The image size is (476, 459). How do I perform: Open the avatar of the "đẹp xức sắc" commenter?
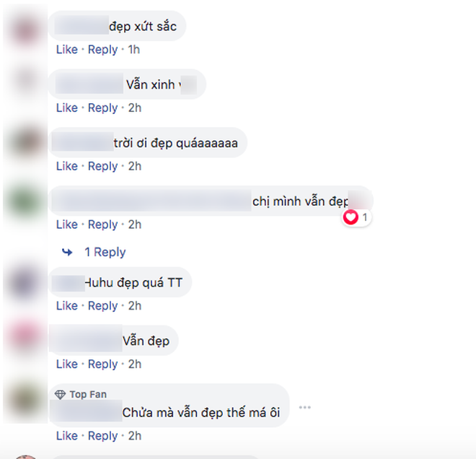[x=25, y=30]
